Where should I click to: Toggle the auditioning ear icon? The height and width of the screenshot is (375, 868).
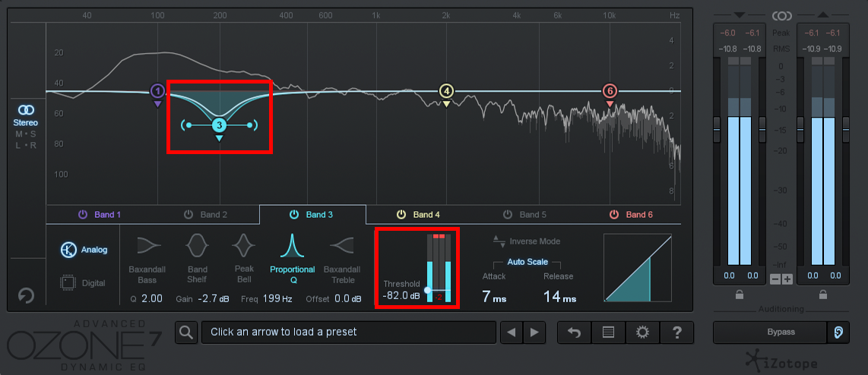(838, 332)
